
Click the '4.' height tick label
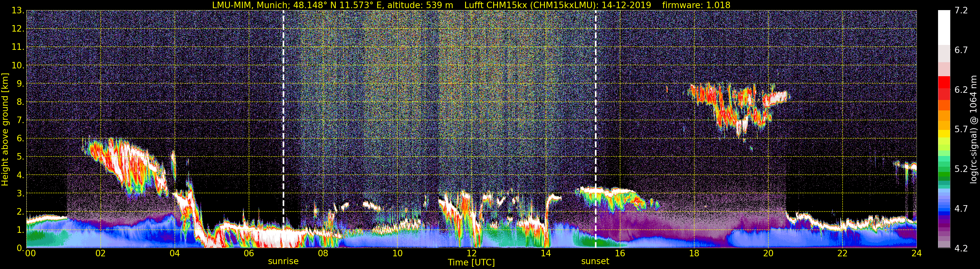[x=20, y=175]
